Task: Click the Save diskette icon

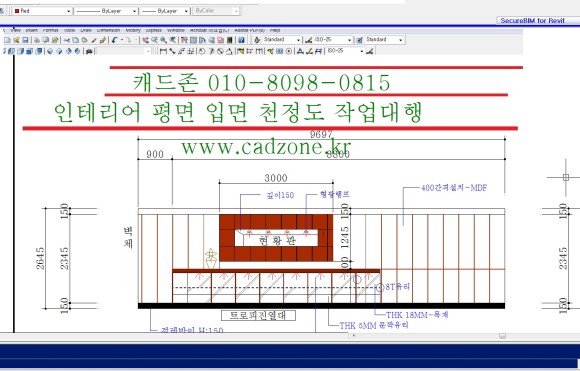Action: pos(25,40)
